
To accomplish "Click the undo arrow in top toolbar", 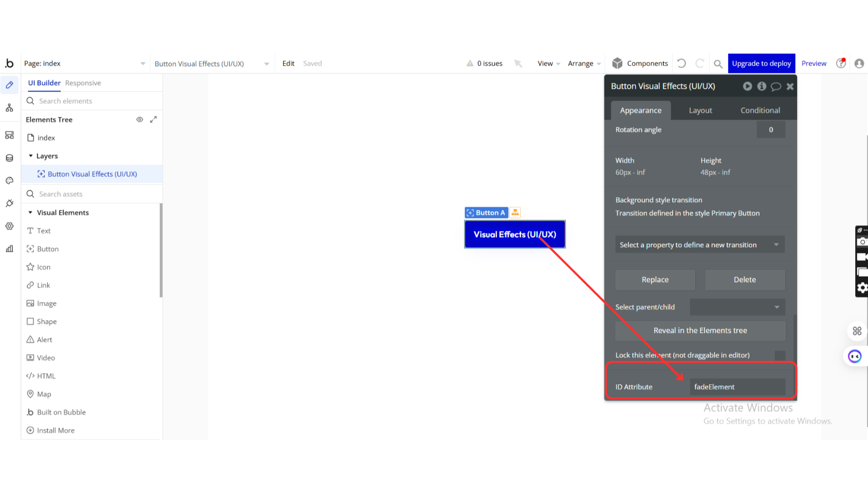I will [x=682, y=64].
